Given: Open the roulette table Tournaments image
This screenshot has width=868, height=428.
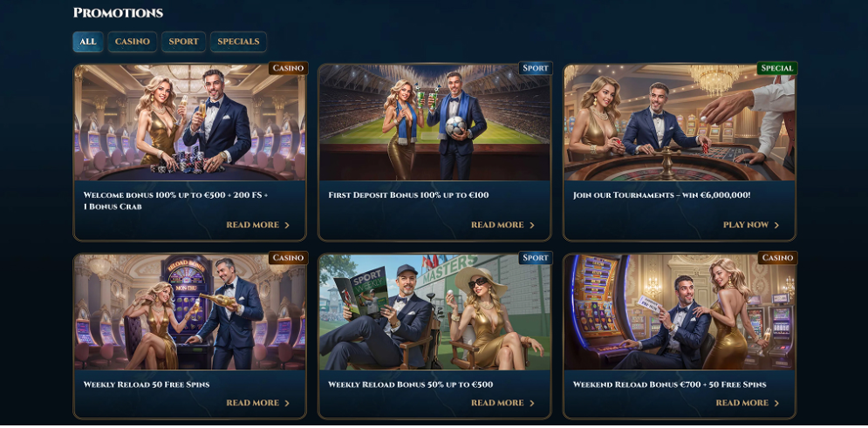Looking at the screenshot, I should 680,122.
